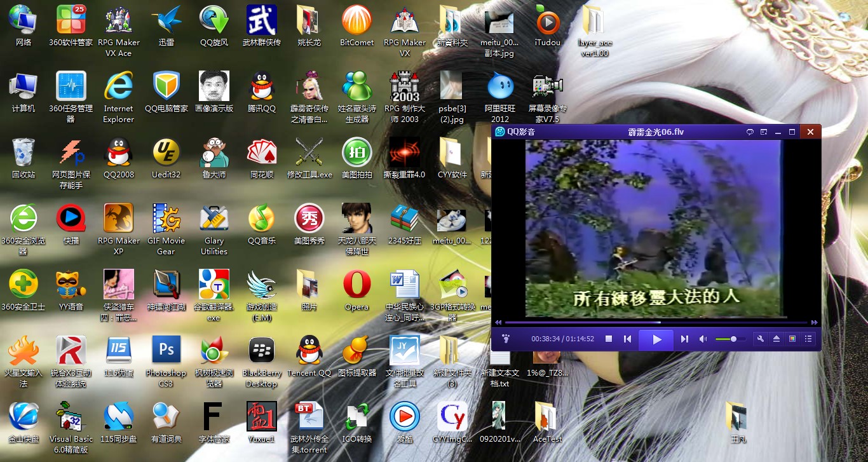
Task: Stop playback in QQ影音 player
Action: pyautogui.click(x=608, y=339)
